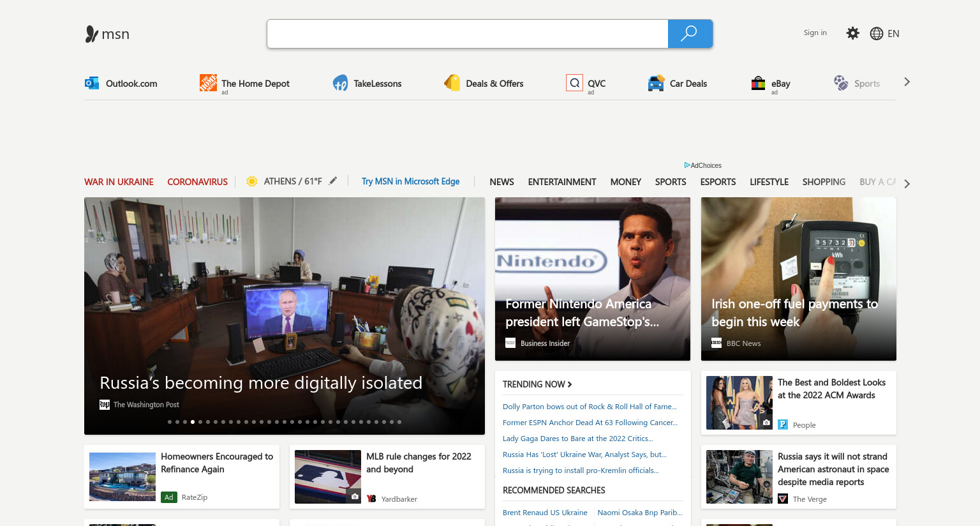Viewport: 980px width, 526px height.
Task: Open Dolly Parton Rock & Roll Hall link
Action: point(590,407)
